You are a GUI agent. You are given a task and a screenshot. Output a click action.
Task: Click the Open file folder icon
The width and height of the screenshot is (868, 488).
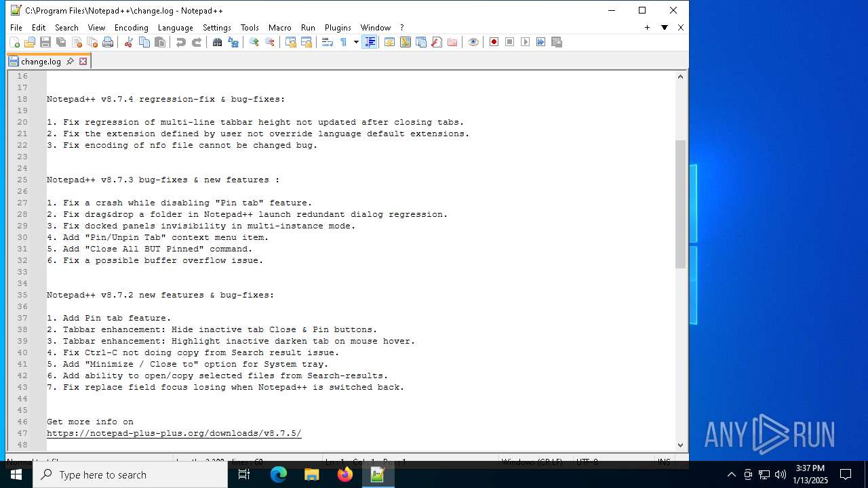[30, 42]
